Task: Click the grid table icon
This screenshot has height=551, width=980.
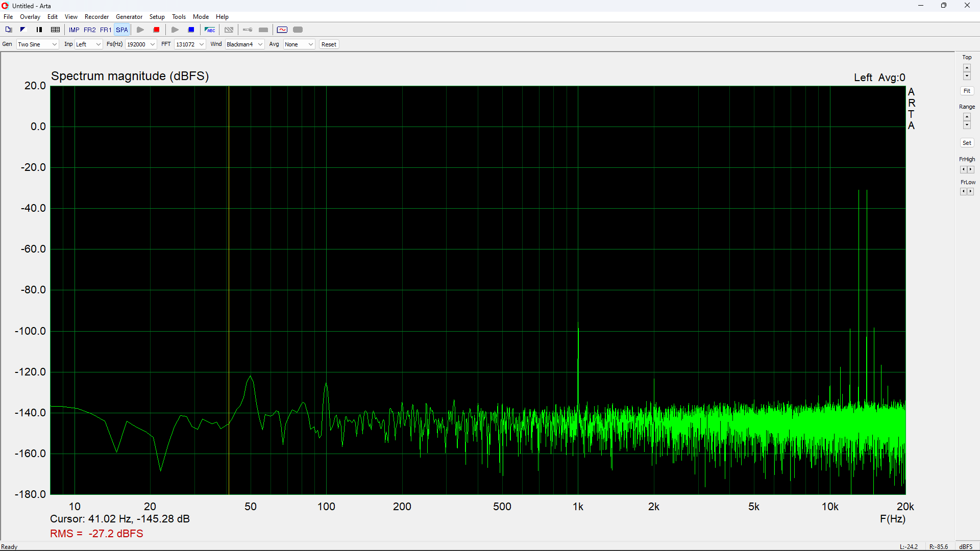Action: [56, 30]
